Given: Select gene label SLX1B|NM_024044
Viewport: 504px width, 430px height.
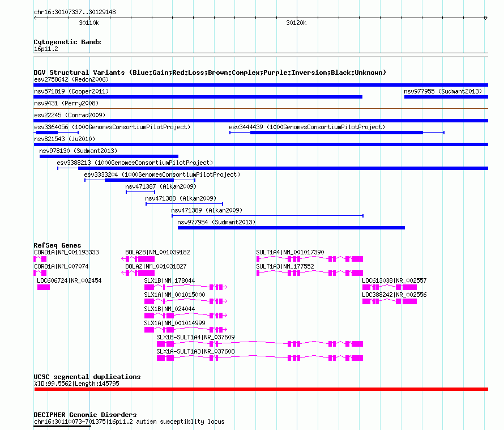Looking at the screenshot, I should tap(169, 309).
